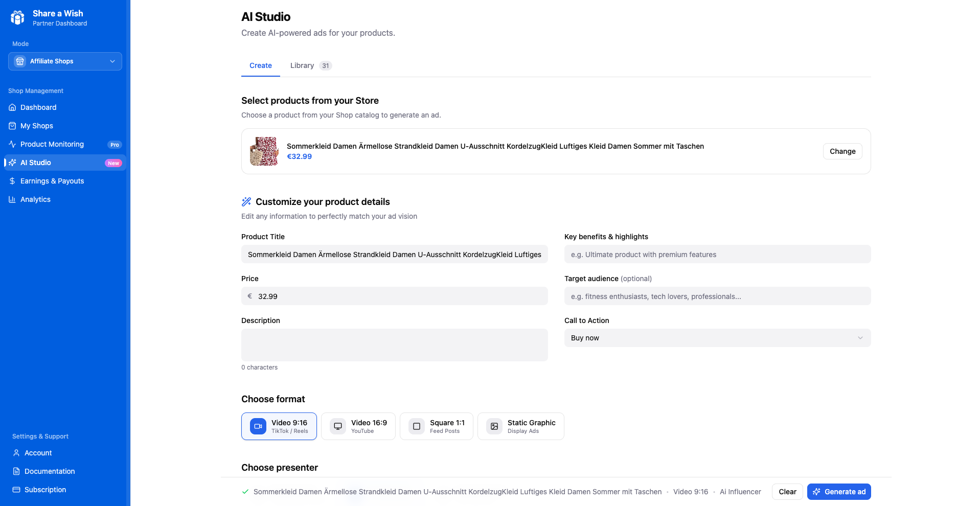Click the Product Monitoring pulse icon

coord(12,144)
